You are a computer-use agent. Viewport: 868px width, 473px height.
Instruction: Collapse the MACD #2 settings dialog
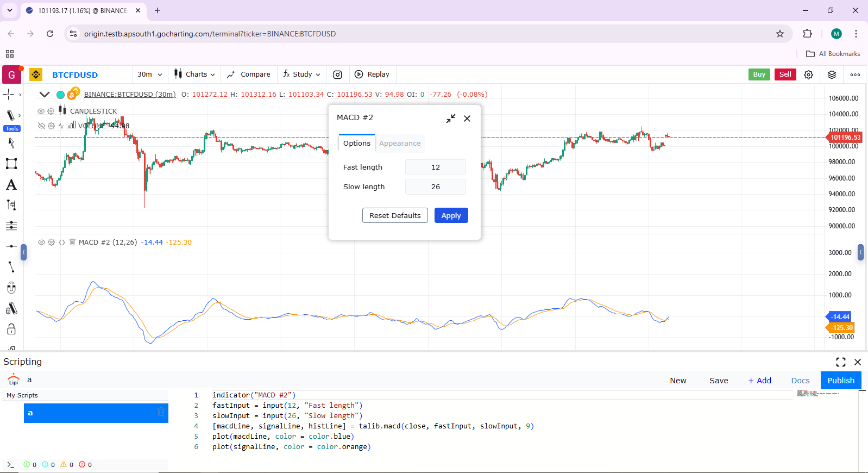pos(450,119)
